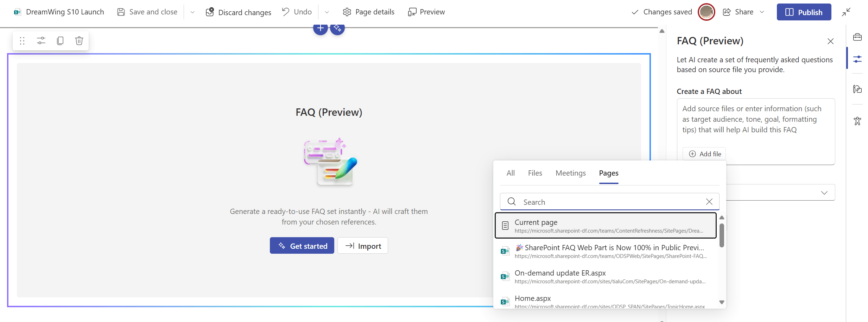The image size is (868, 322).
Task: Edit FAQ web part properties via the sliders icon
Action: (41, 40)
